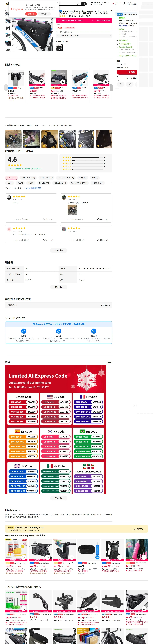Filter reviews by 迅速な配送(11) tag
Screen dimensions: 153x644
[x=60, y=183]
